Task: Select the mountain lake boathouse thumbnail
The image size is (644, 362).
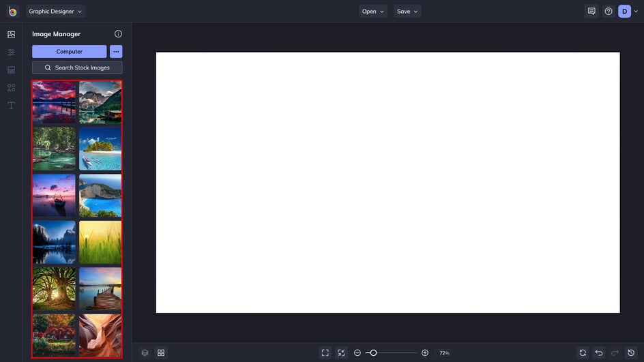Action: 100,102
